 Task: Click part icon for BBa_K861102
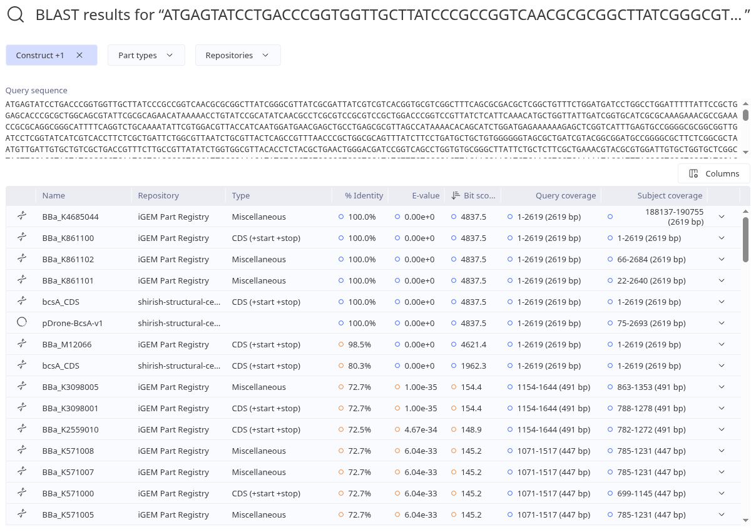[x=22, y=259]
